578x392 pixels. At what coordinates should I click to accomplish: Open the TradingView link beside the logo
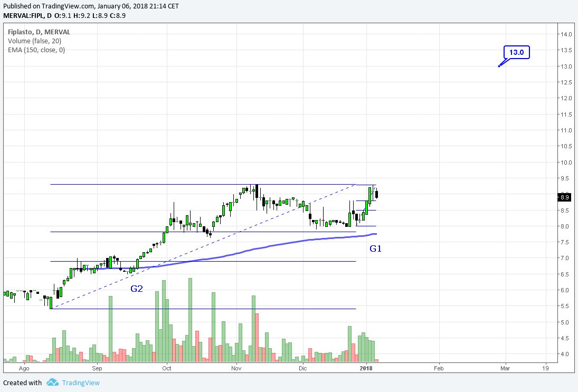(x=81, y=383)
